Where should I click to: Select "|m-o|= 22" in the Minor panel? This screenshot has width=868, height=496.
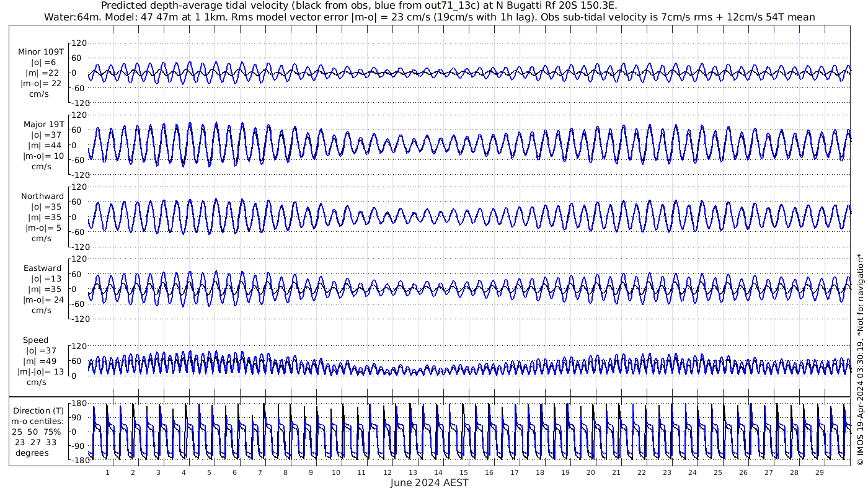tap(42, 84)
